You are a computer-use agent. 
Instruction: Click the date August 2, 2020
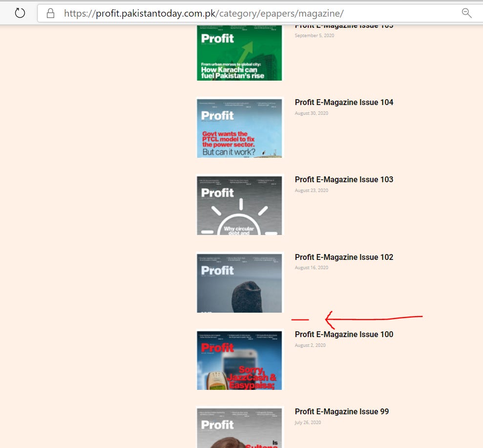pos(310,345)
